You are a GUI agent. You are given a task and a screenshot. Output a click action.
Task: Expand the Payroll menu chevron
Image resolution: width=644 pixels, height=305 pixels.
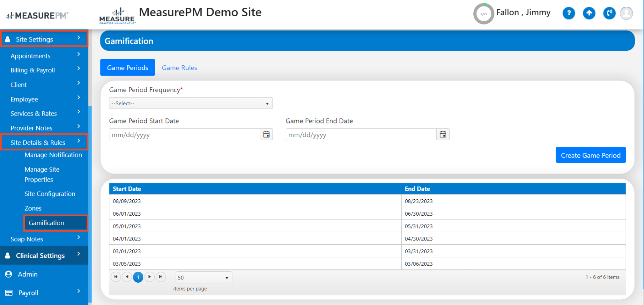(x=79, y=291)
